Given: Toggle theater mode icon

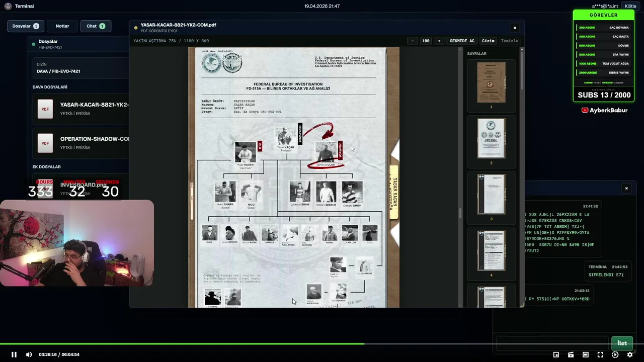Looking at the screenshot, I should tap(585, 354).
